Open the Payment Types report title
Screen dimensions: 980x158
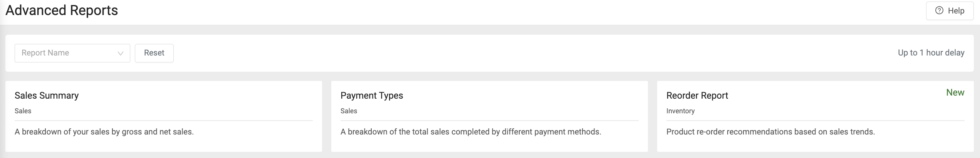(372, 96)
